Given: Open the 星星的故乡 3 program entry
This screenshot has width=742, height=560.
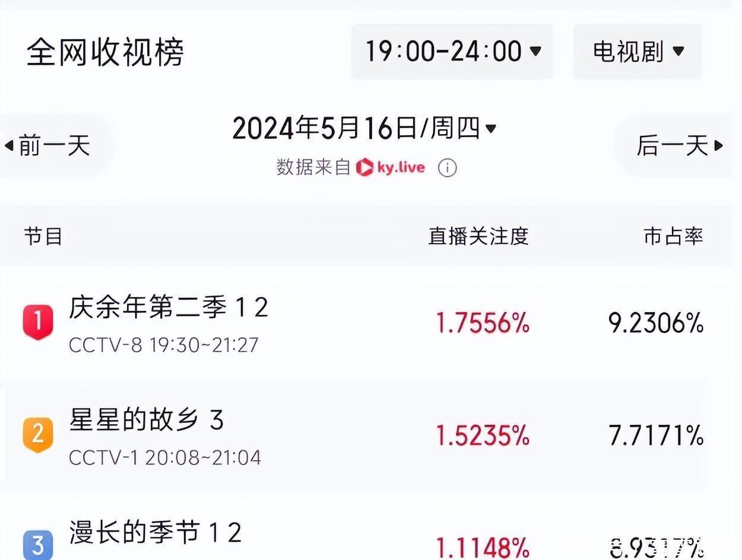Looking at the screenshot, I should coord(146,421).
